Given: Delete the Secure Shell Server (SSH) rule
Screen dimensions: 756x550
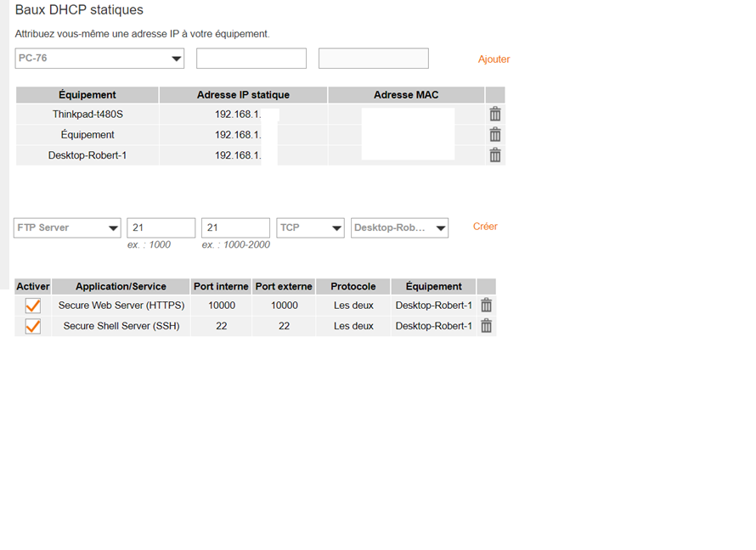Looking at the screenshot, I should [486, 326].
